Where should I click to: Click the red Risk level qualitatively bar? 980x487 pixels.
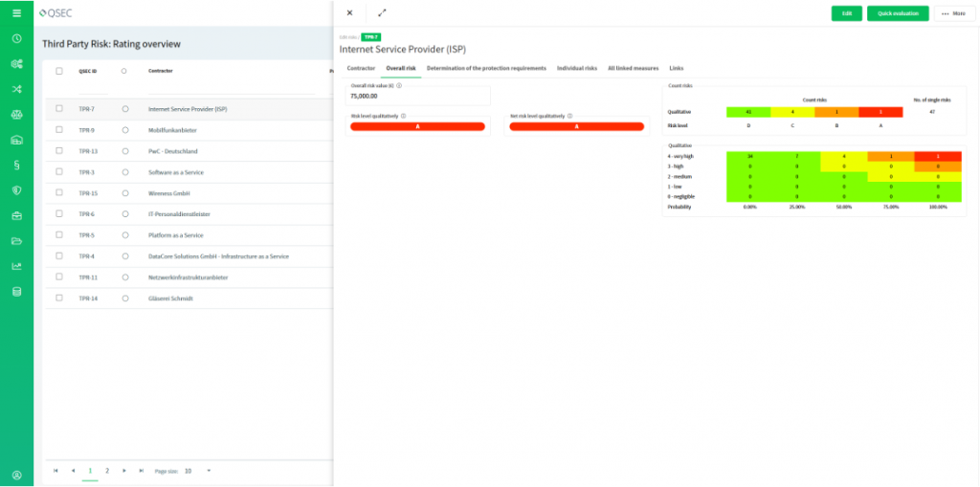coord(417,126)
